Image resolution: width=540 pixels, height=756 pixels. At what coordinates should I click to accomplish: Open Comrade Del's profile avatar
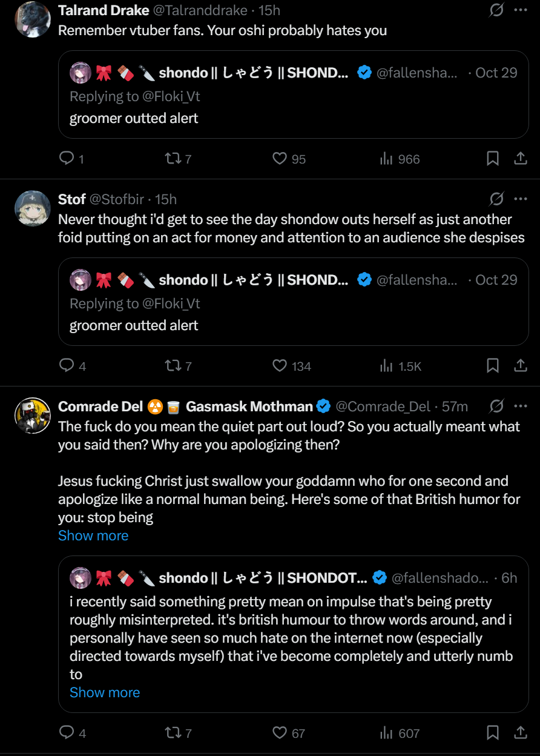pos(32,416)
